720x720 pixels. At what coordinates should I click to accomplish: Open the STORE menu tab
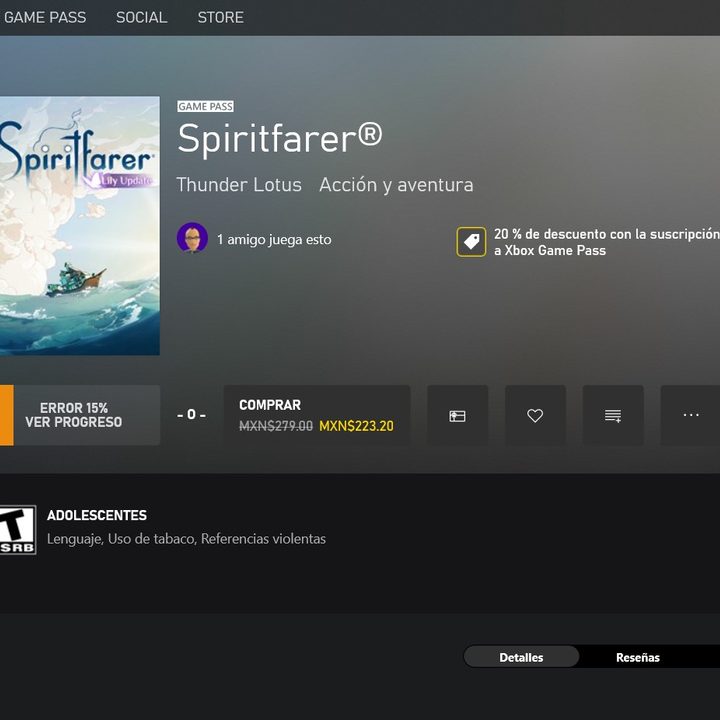(x=220, y=17)
